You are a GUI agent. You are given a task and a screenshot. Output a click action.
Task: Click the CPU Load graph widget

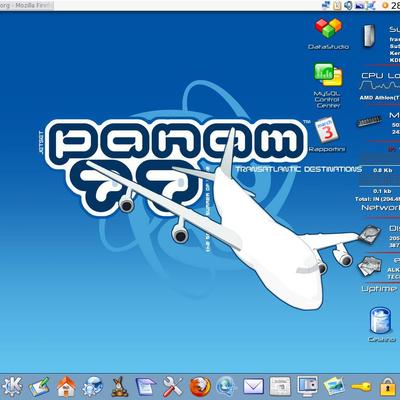point(379,85)
